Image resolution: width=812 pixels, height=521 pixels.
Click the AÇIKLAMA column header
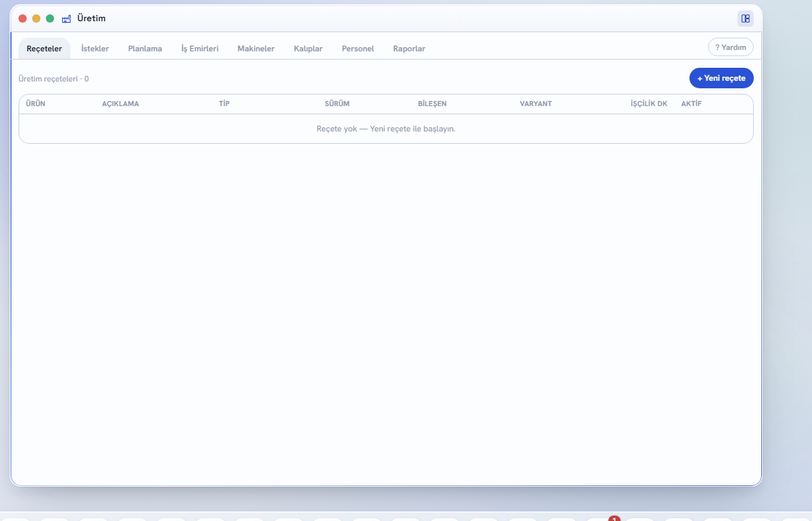(120, 103)
